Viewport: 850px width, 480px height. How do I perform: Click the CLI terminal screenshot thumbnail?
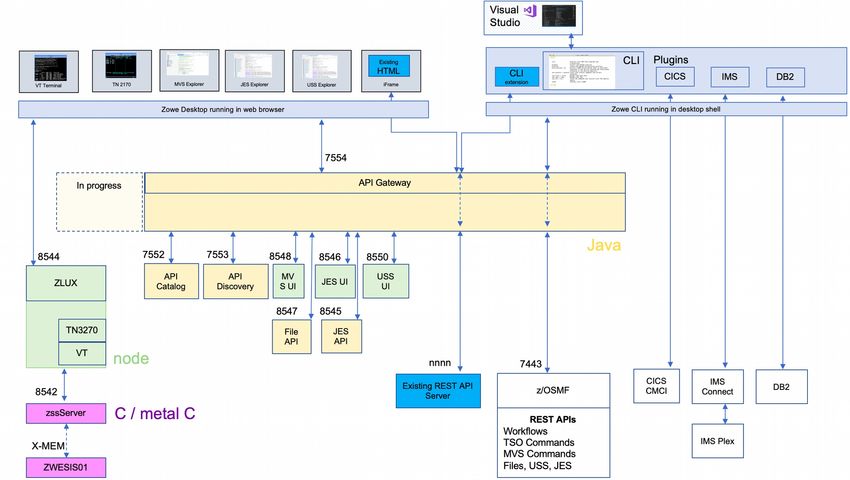pyautogui.click(x=581, y=72)
